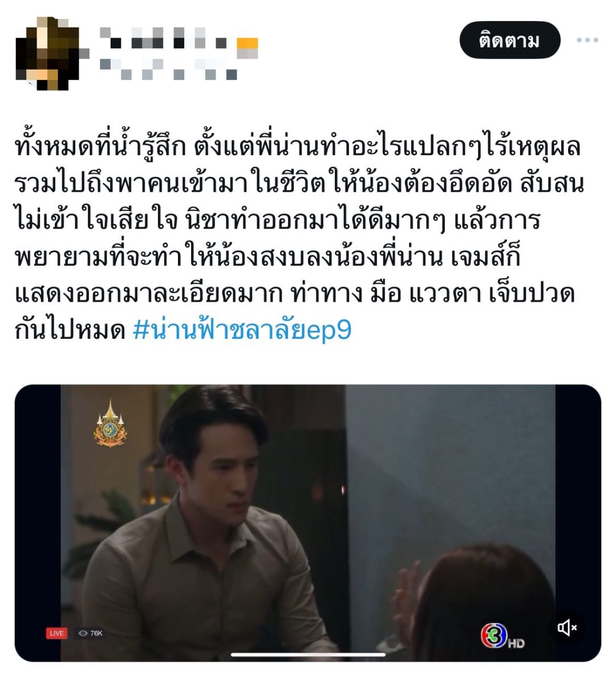
Task: Open the video showing the man's face
Action: pyautogui.click(x=308, y=523)
